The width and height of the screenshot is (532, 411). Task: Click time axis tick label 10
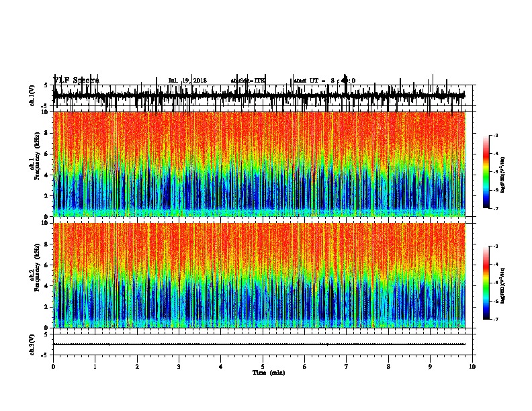pyautogui.click(x=472, y=367)
